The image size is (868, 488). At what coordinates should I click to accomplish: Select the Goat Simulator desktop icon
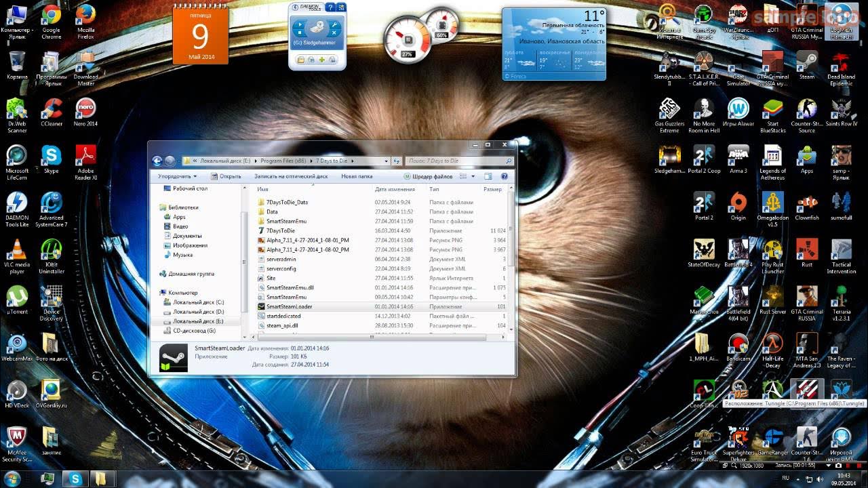(x=738, y=68)
